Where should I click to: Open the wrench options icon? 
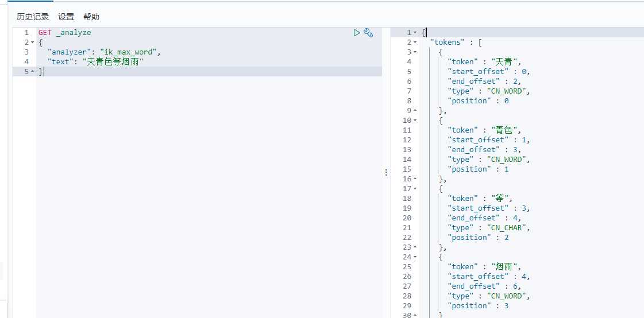[368, 33]
